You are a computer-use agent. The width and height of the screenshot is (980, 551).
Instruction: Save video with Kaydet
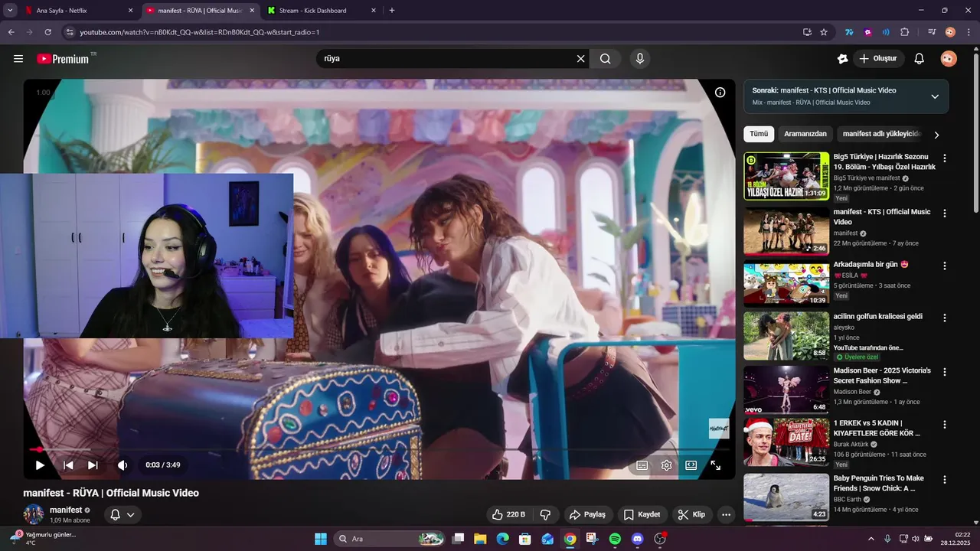[642, 514]
